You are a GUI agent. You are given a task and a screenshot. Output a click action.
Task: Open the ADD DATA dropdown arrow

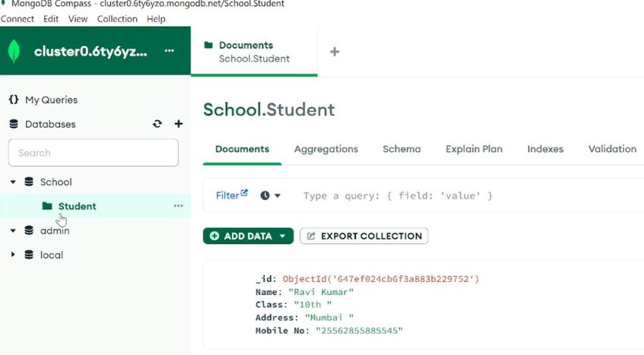click(x=283, y=236)
